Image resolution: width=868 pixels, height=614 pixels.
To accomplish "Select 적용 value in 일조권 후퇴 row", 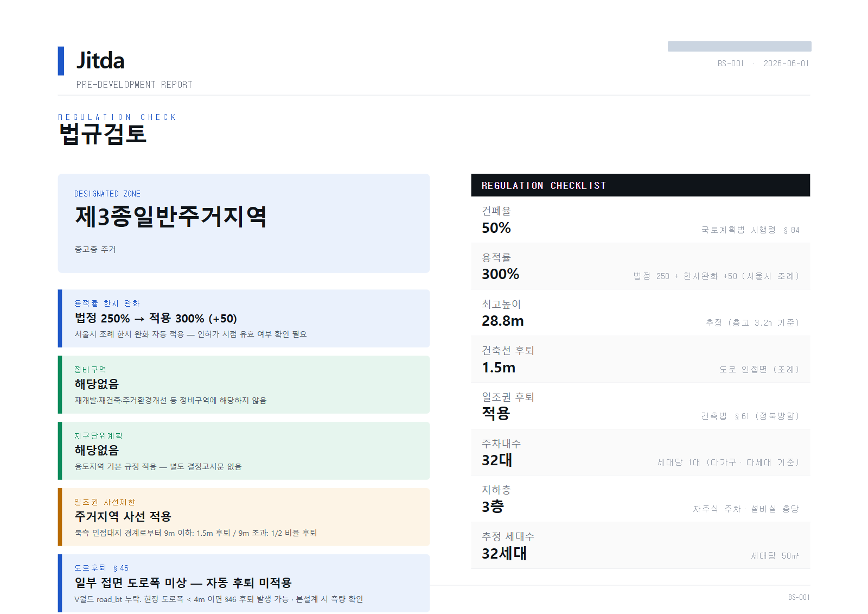I will click(x=496, y=414).
